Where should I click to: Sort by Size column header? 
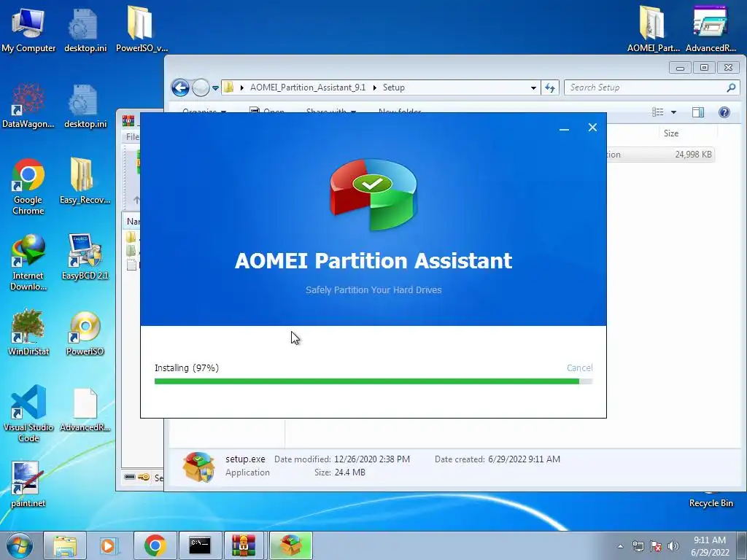[671, 133]
